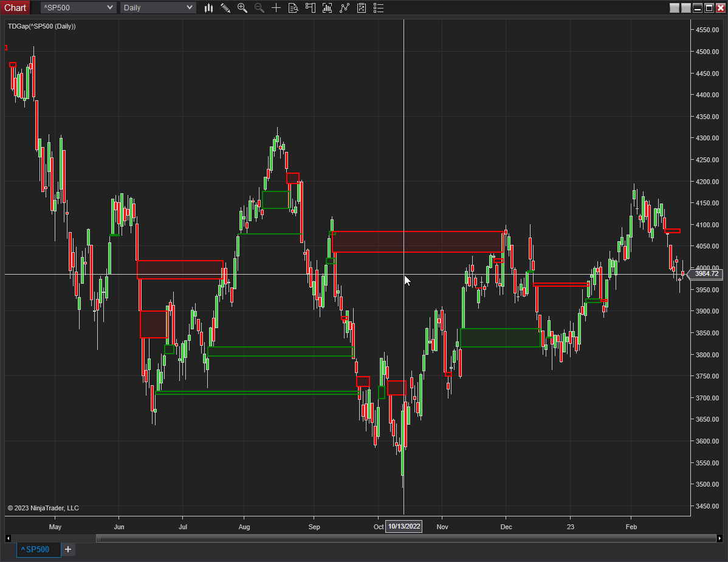Image resolution: width=728 pixels, height=562 pixels.
Task: Click the 4100.00 price axis label
Action: (x=707, y=225)
